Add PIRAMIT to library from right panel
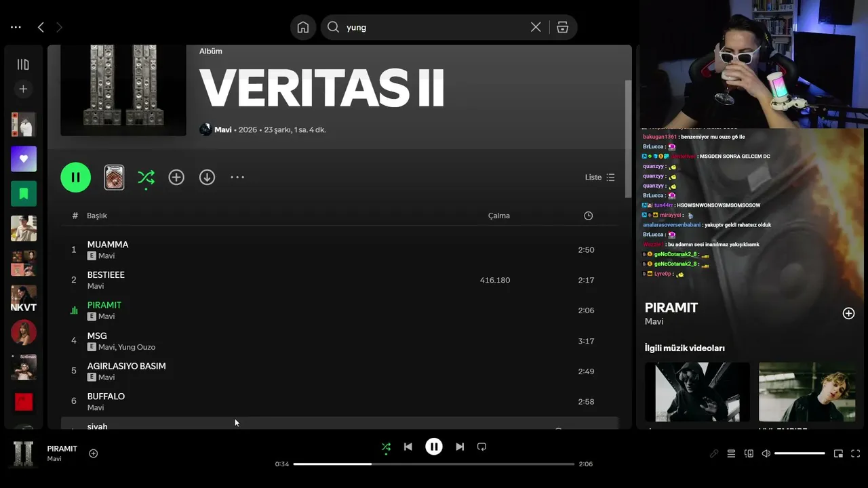The width and height of the screenshot is (868, 488). tap(848, 313)
